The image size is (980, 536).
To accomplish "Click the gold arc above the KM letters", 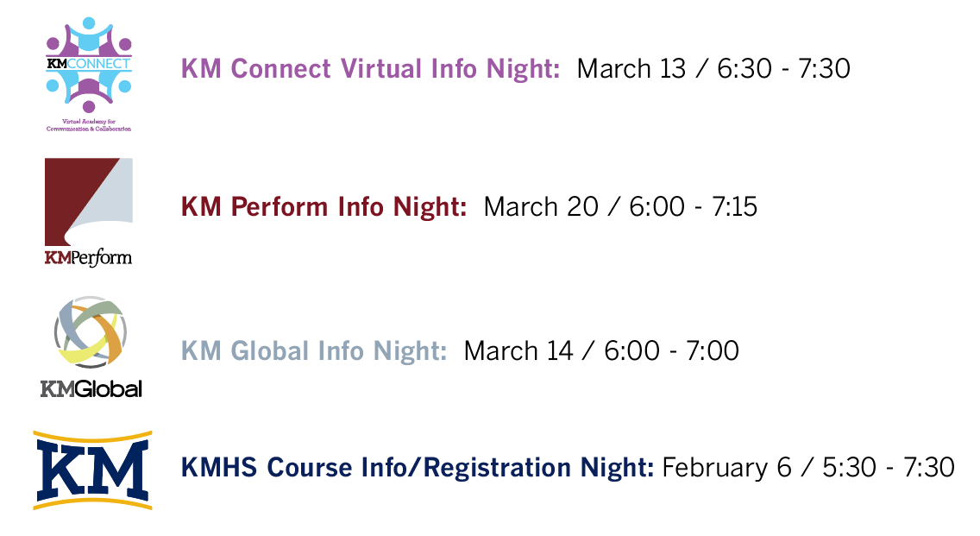I will [x=92, y=437].
